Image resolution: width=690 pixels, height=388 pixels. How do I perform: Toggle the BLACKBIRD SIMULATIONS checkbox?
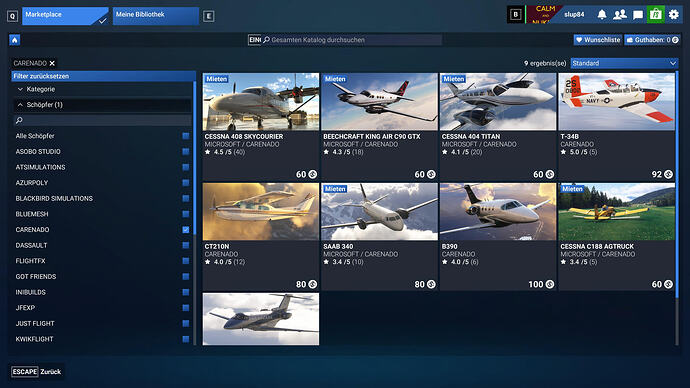pyautogui.click(x=186, y=198)
